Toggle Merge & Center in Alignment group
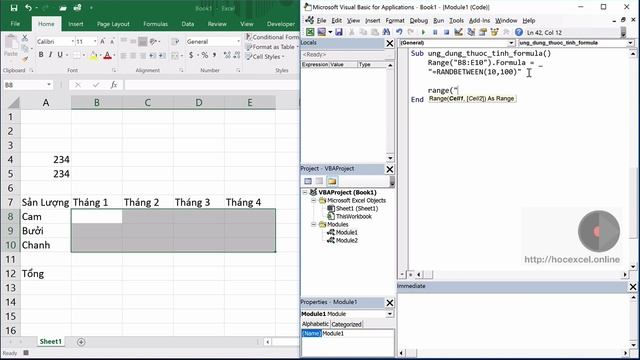The height and width of the screenshot is (360, 640). (175, 56)
